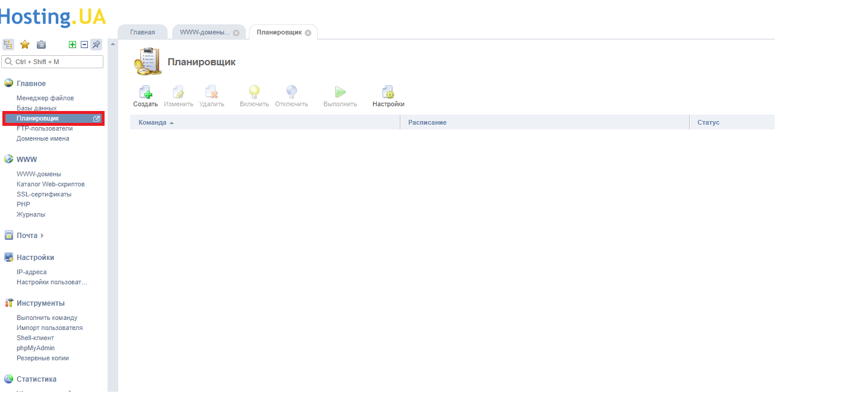This screenshot has width=868, height=406.
Task: Switch to the menu tree view icon
Action: pyautogui.click(x=8, y=45)
